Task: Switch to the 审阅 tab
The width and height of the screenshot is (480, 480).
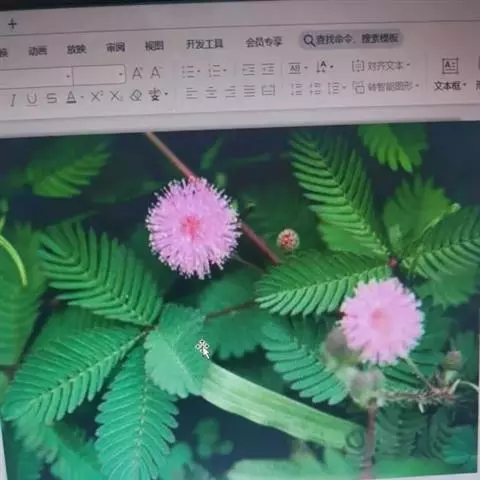Action: [x=115, y=47]
